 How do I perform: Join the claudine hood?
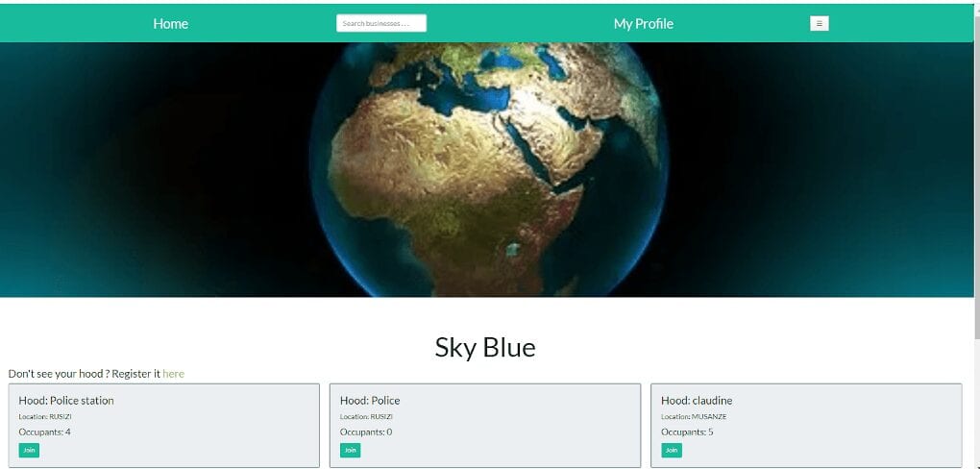click(672, 450)
